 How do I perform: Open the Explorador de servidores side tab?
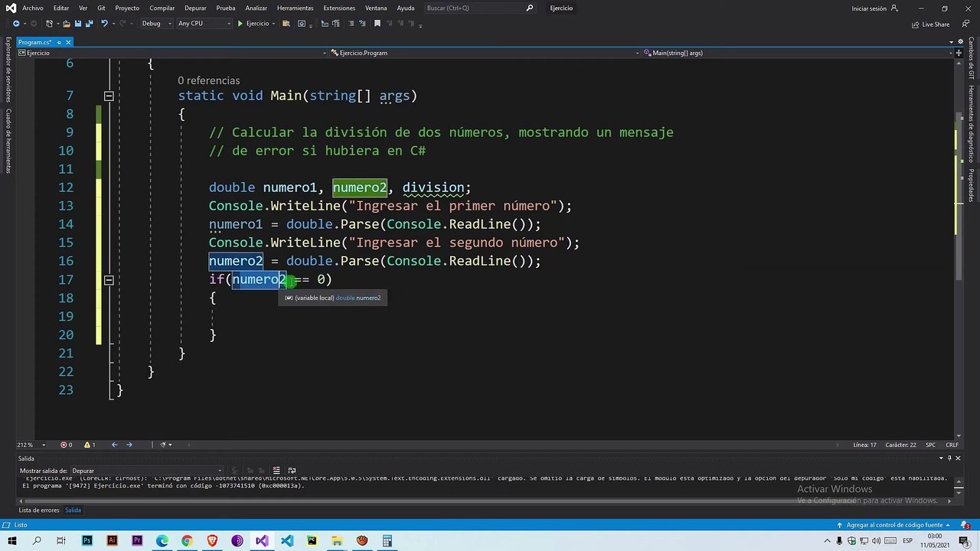[x=8, y=70]
